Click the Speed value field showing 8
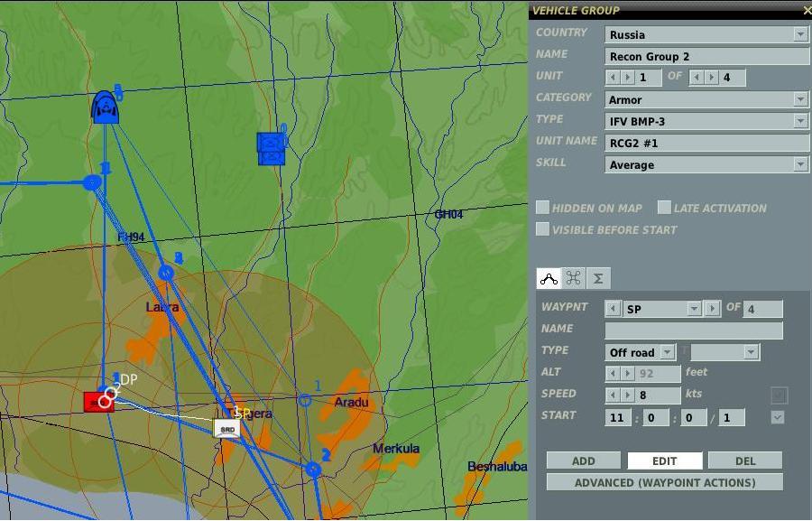 (658, 395)
